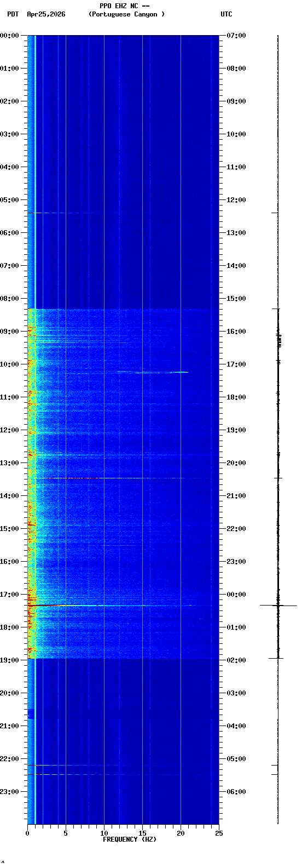Click the date label 'Apr25,2026'
Screen dimensions: 302x868
[46, 14]
